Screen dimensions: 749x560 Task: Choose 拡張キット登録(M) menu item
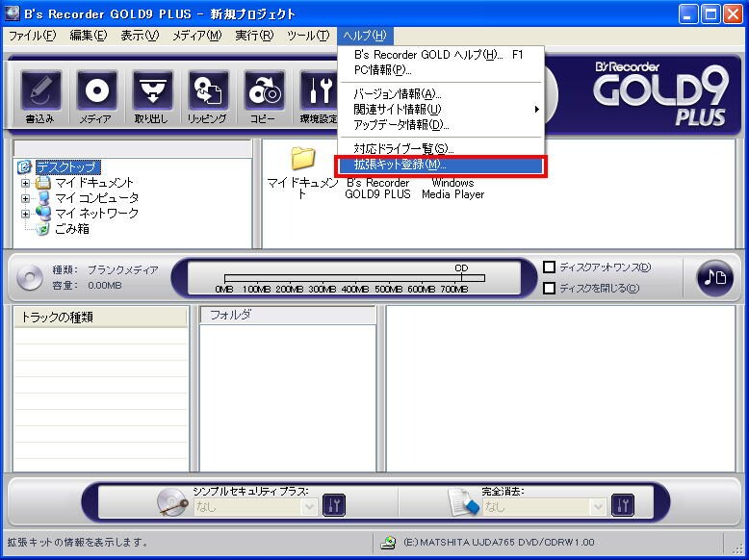coord(441,165)
